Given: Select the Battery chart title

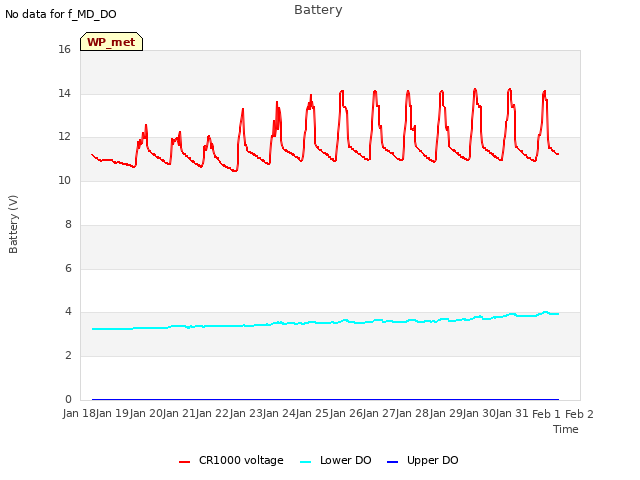Looking at the screenshot, I should (318, 10).
